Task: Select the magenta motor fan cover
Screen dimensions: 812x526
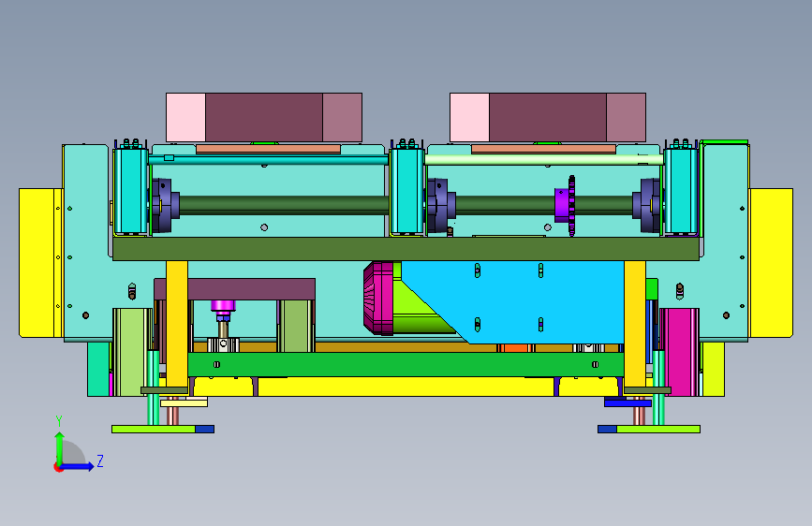Action: tap(378, 298)
